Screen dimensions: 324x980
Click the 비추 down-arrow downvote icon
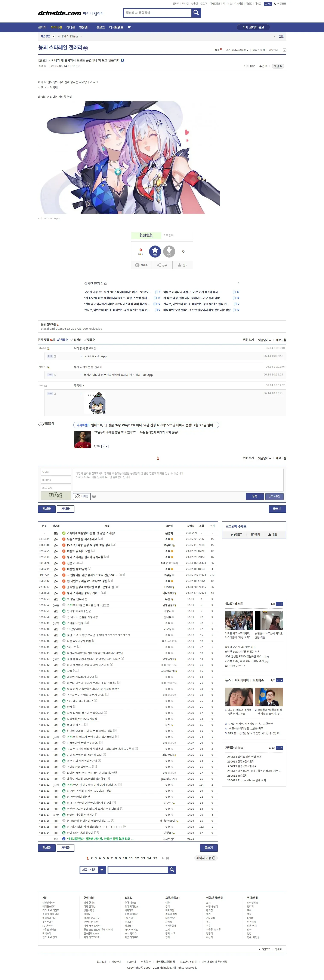tap(169, 252)
